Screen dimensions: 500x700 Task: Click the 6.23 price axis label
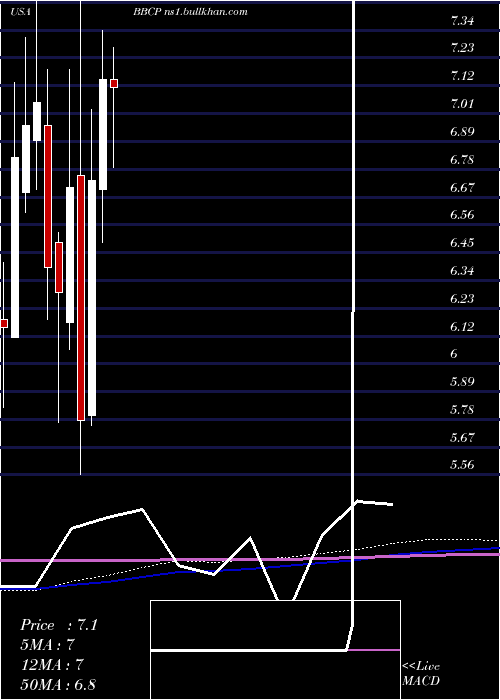[x=462, y=299]
